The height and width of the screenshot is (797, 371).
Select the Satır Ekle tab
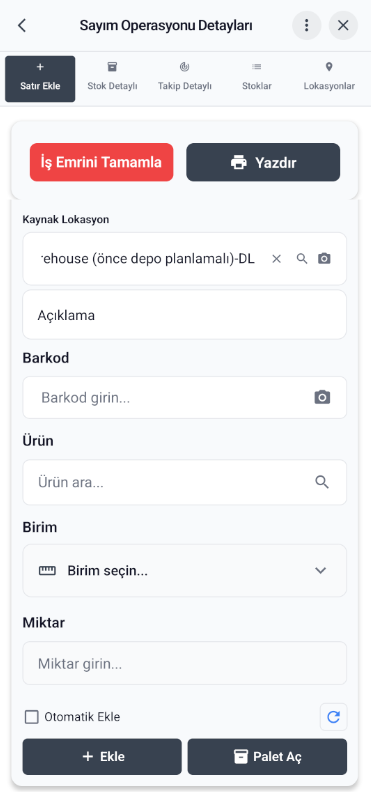click(40, 79)
